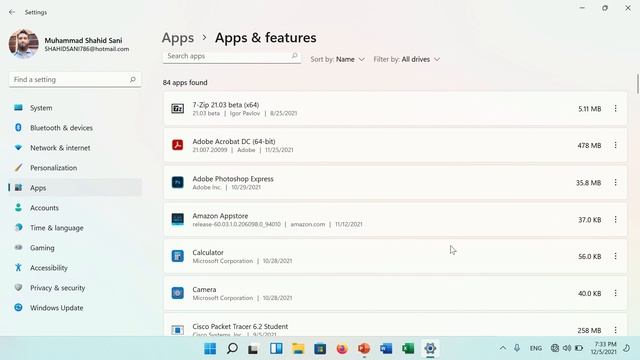The image size is (640, 360).
Task: Click the Cisco Packet Tracer 6.2 Student name
Action: [240, 326]
